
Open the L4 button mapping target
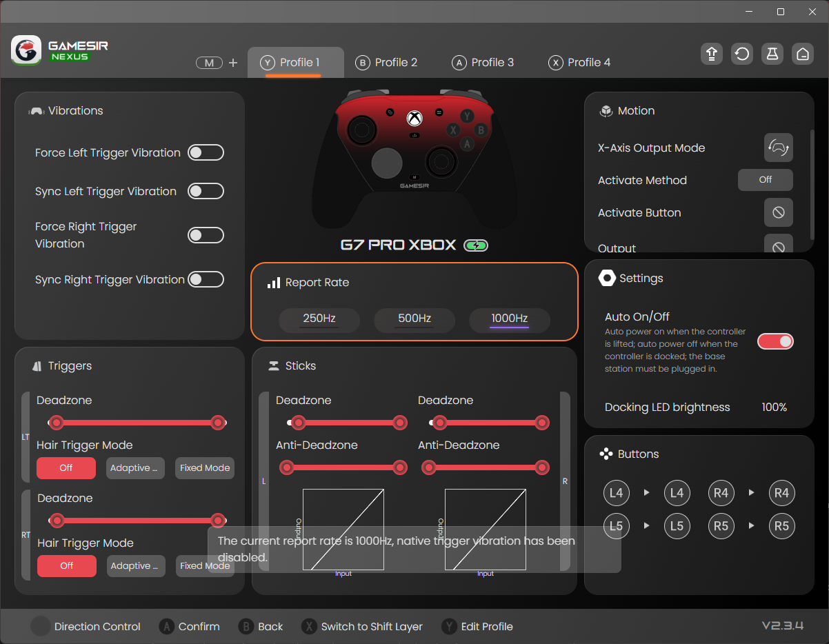[x=677, y=493]
